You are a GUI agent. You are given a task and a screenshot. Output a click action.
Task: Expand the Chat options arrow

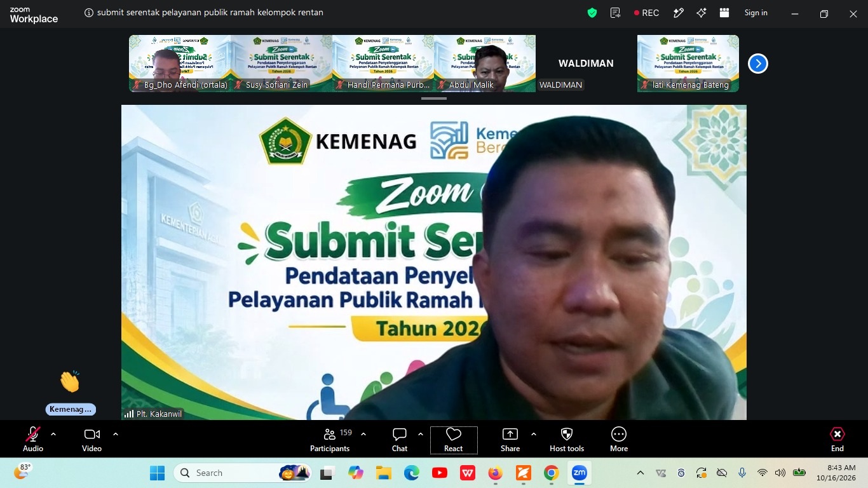point(421,434)
